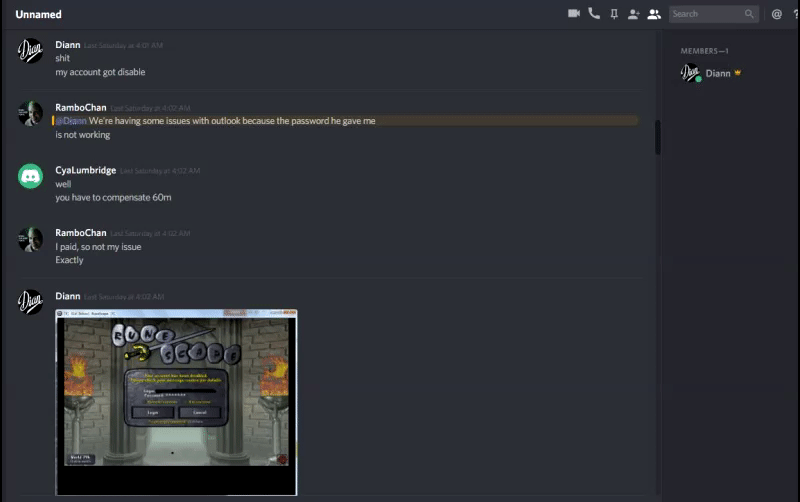Click the MEMBERS—1 header
The width and height of the screenshot is (800, 502).
coord(704,51)
